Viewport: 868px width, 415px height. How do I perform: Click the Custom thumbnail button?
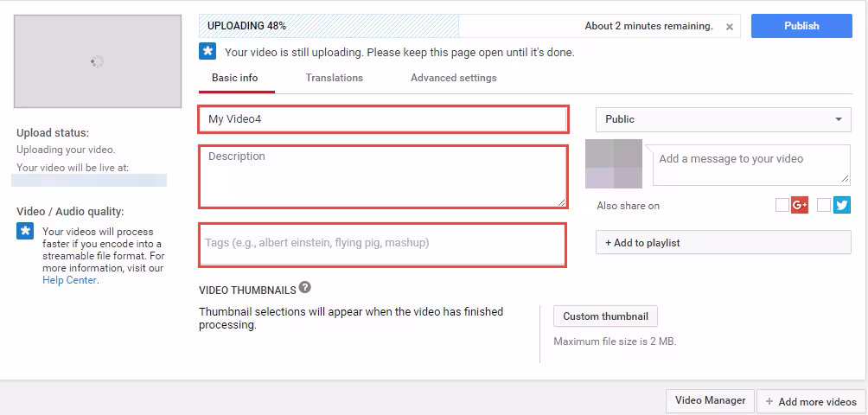[605, 316]
